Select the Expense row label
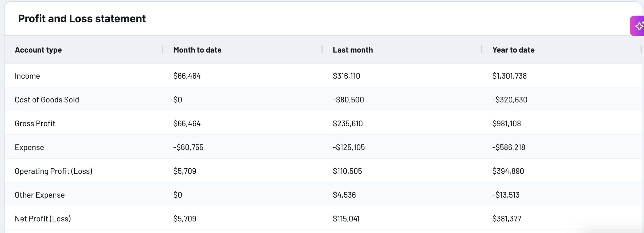 tap(29, 147)
